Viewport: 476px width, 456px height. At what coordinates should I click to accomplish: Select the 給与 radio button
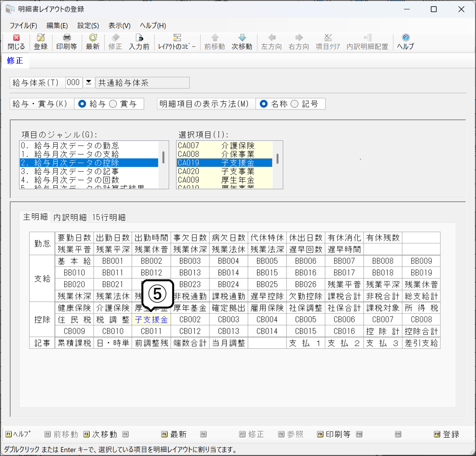coord(82,104)
